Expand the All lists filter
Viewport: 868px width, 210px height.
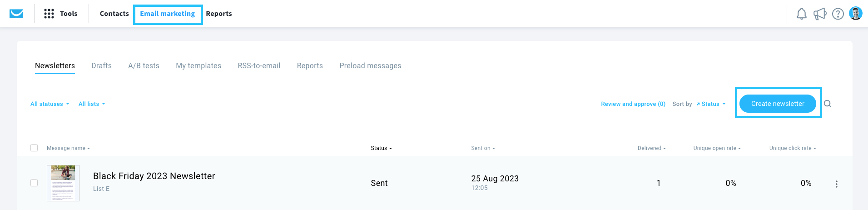(92, 104)
